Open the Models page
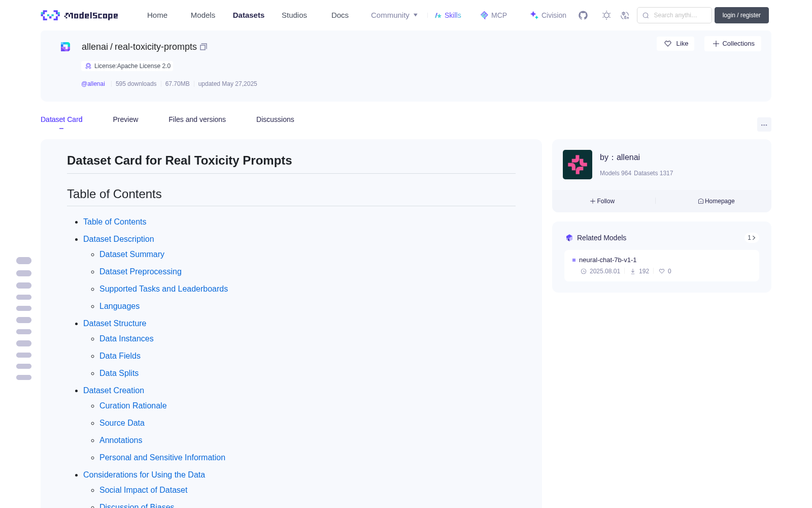The height and width of the screenshot is (508, 812). coord(203,15)
